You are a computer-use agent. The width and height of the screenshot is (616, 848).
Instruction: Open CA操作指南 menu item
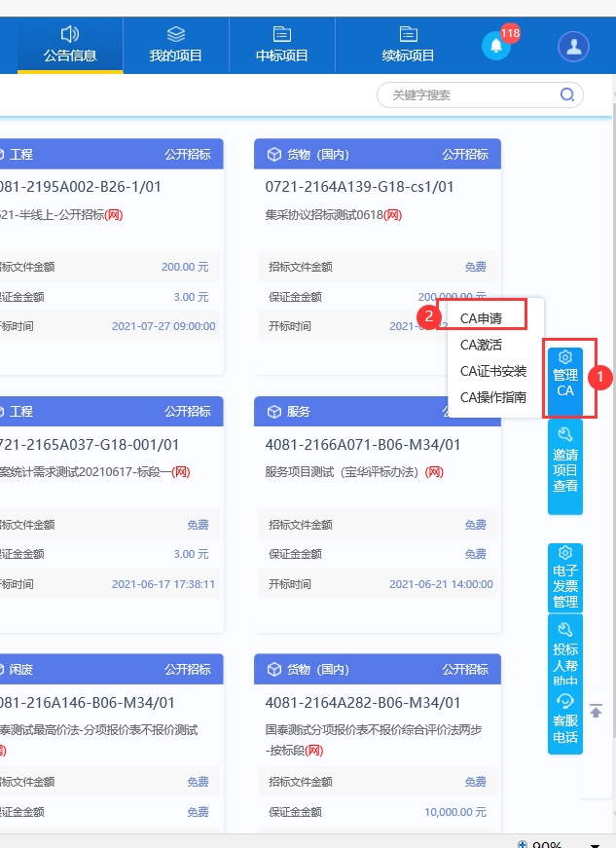click(493, 397)
